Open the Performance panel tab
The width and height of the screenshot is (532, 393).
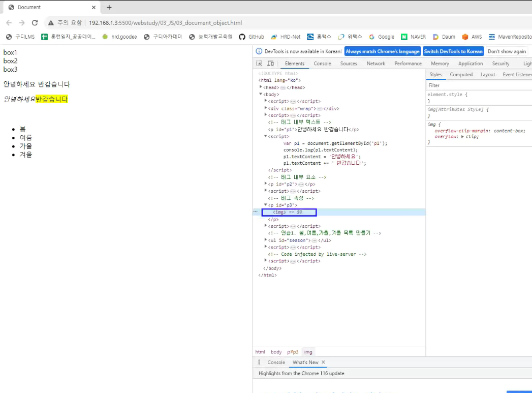coord(408,64)
